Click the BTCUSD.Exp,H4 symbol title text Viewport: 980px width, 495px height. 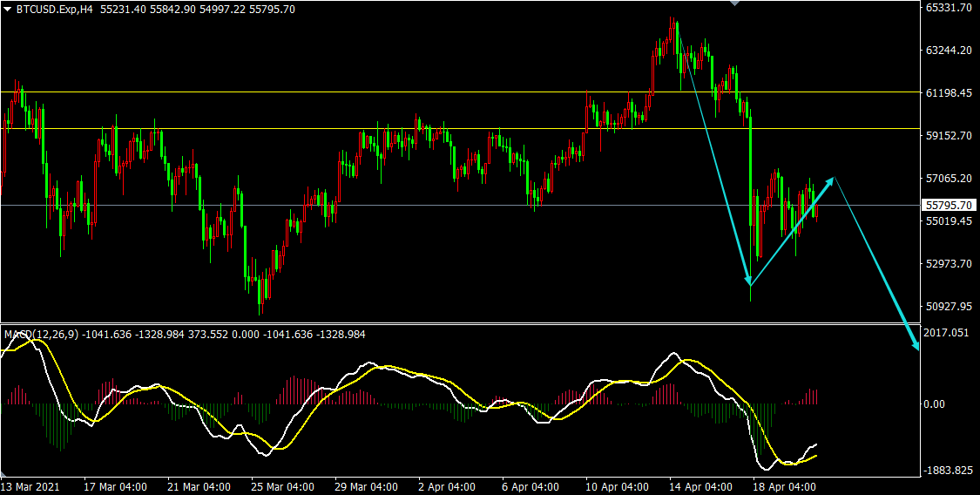tap(55, 9)
